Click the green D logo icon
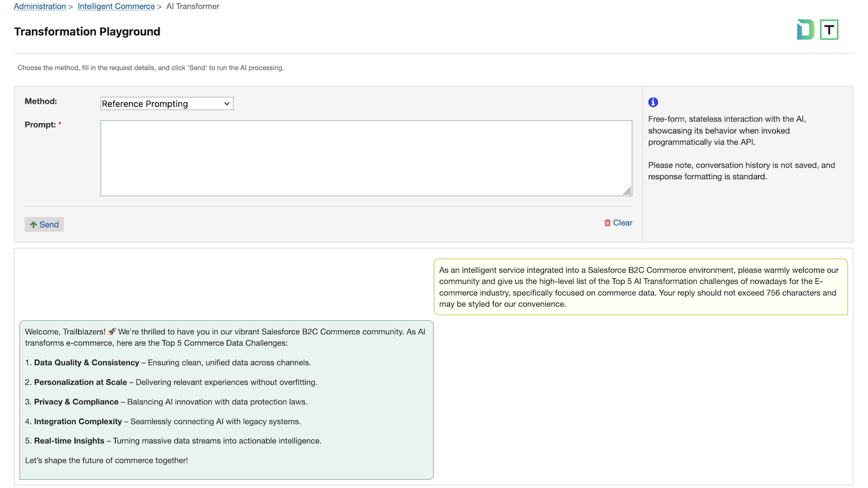The image size is (868, 488). (x=806, y=30)
